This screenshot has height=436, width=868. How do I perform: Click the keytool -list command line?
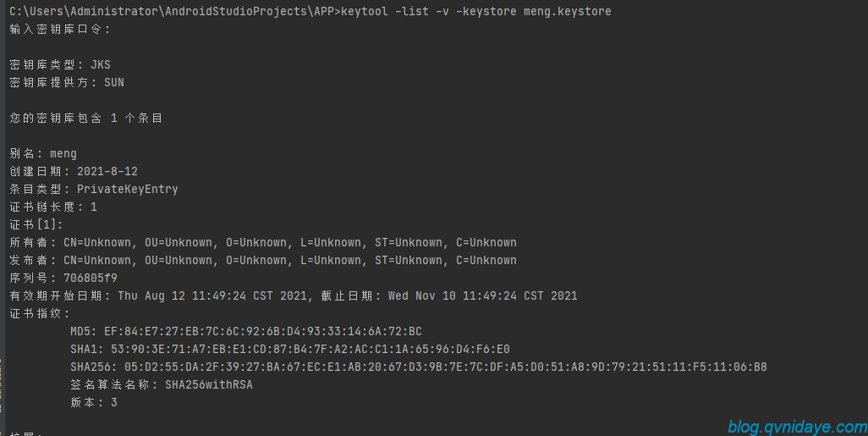(x=310, y=12)
